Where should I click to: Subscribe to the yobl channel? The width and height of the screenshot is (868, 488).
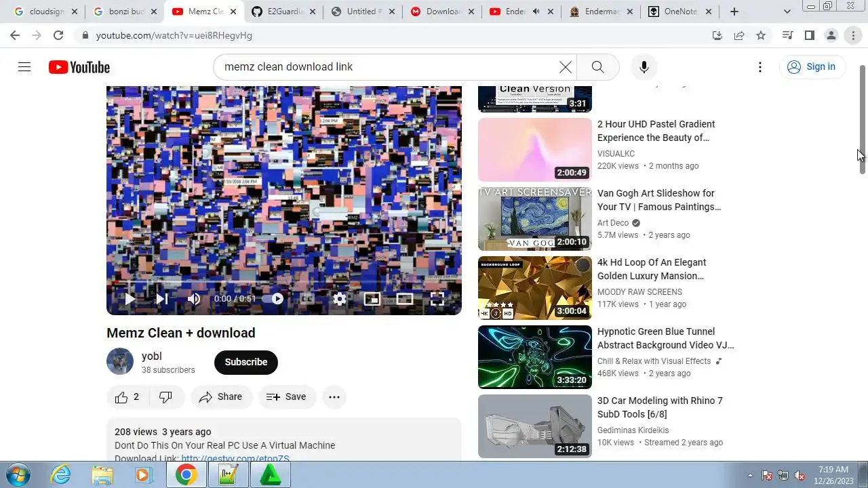(246, 362)
